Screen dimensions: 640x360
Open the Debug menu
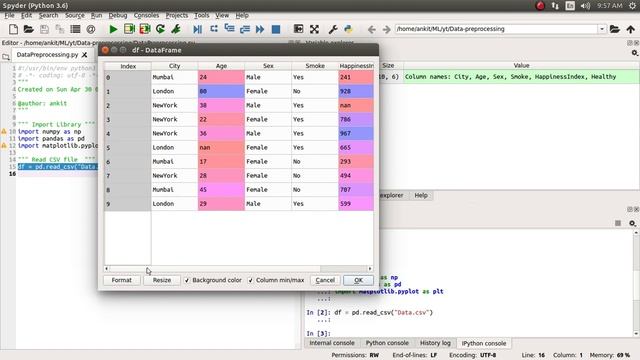pyautogui.click(x=118, y=15)
